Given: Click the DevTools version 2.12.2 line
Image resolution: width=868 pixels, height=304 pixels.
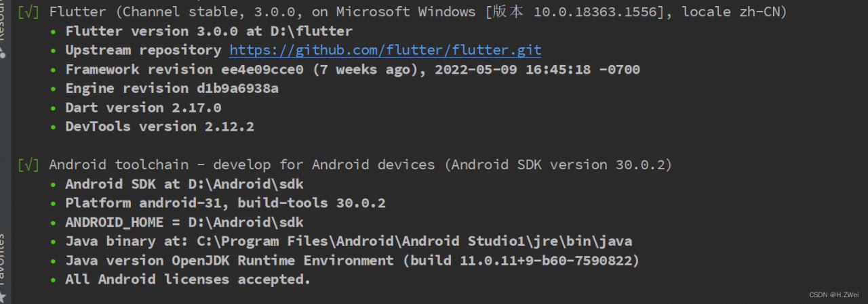Looking at the screenshot, I should 159,127.
